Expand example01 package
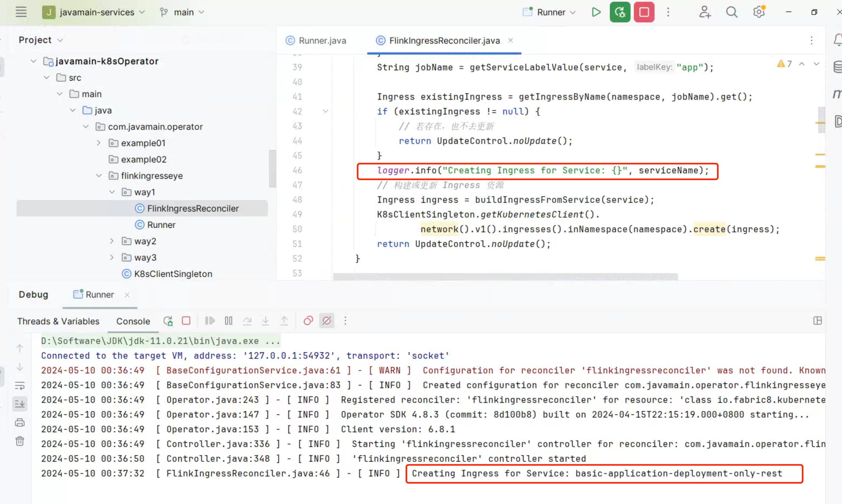842x504 pixels. click(99, 143)
